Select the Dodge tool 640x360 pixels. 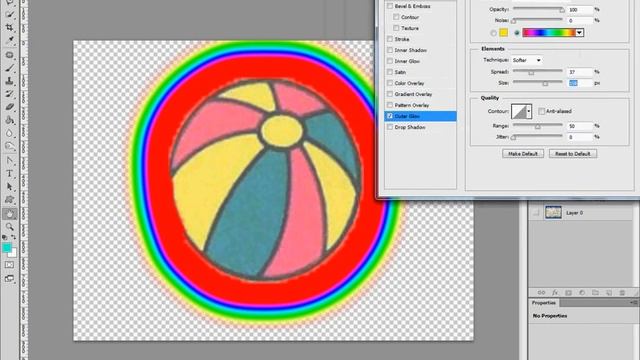pos(10,147)
